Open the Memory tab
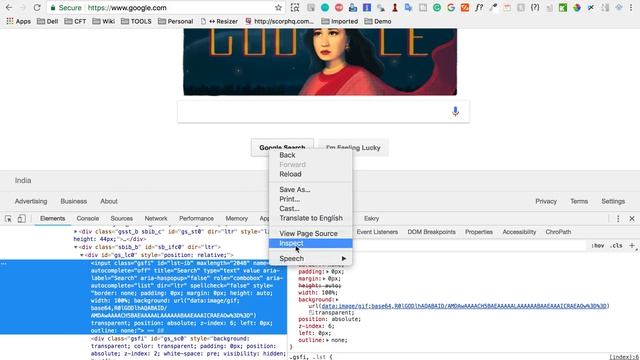640x360 pixels. coord(237,219)
